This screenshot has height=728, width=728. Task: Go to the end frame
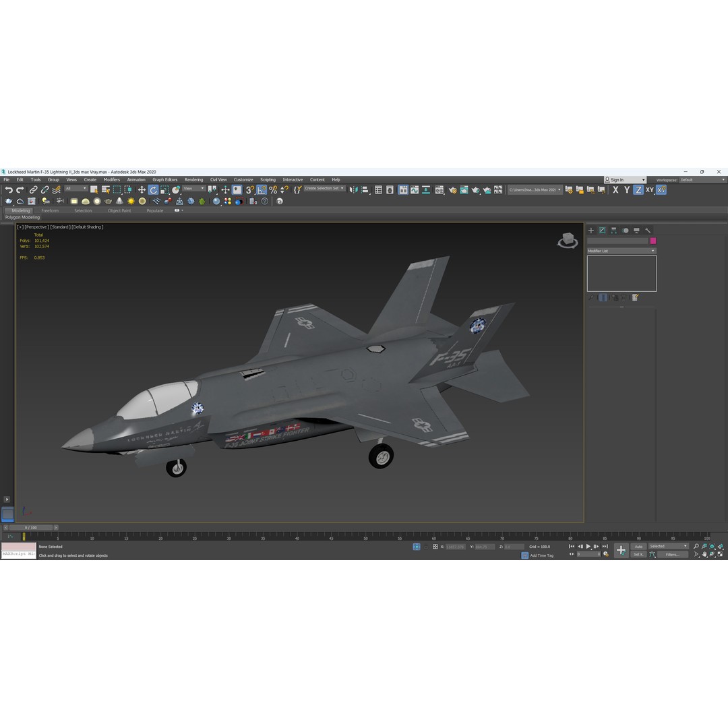pos(605,547)
